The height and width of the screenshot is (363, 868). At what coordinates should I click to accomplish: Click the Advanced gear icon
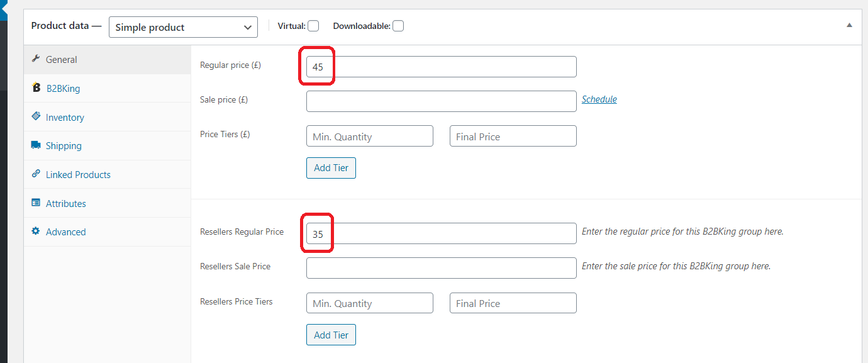[x=36, y=232]
